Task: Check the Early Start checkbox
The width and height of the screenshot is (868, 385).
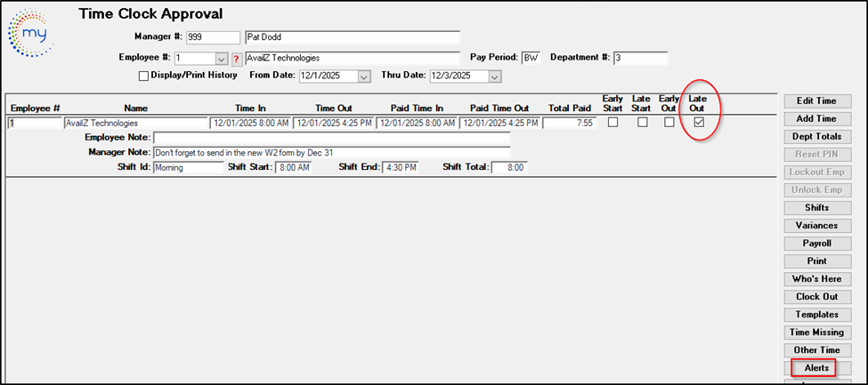Action: click(612, 123)
